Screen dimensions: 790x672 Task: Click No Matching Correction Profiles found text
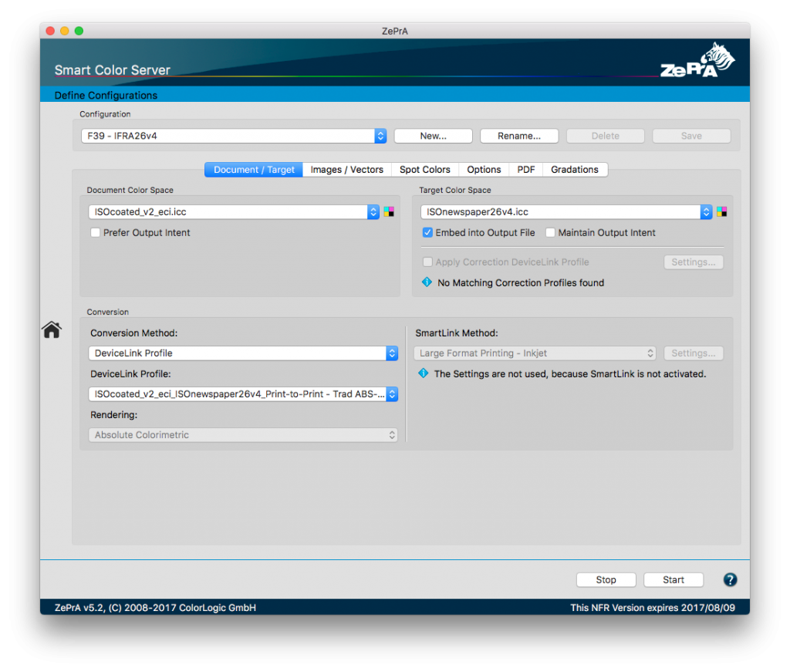point(521,282)
